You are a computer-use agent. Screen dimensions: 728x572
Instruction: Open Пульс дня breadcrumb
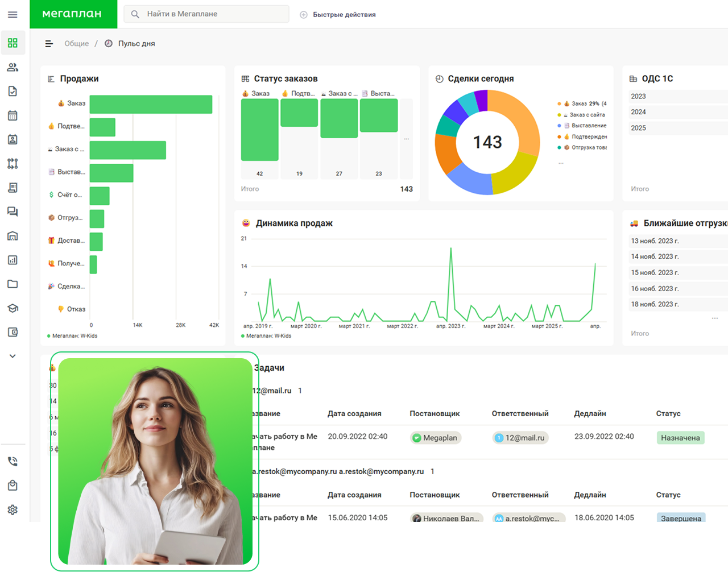point(136,44)
